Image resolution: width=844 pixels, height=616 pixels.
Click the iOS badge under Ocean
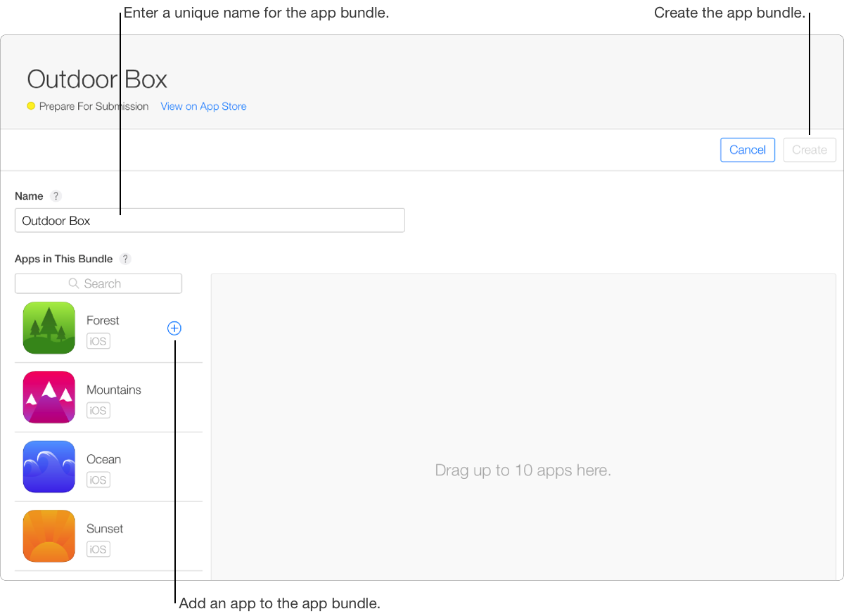(x=98, y=480)
